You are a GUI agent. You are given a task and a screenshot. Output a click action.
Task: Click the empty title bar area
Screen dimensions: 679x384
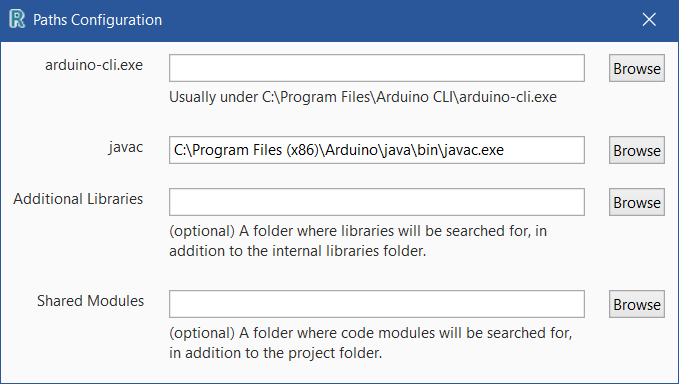[x=398, y=19]
